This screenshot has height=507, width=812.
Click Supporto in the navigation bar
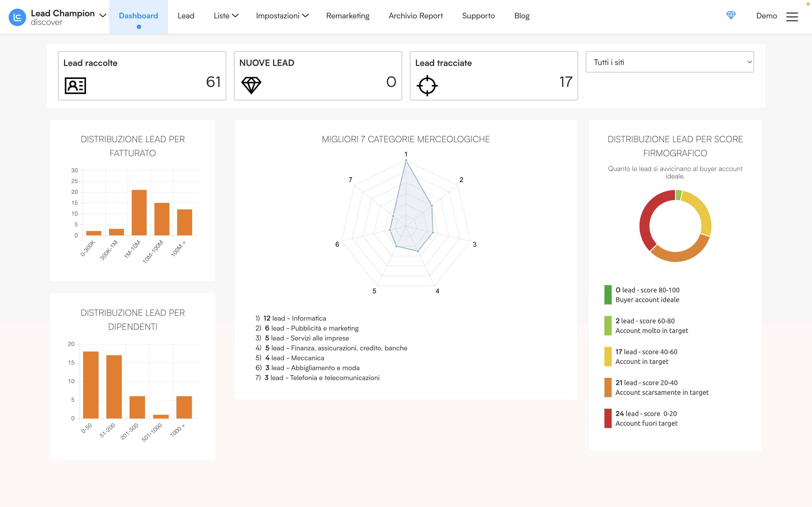tap(478, 15)
